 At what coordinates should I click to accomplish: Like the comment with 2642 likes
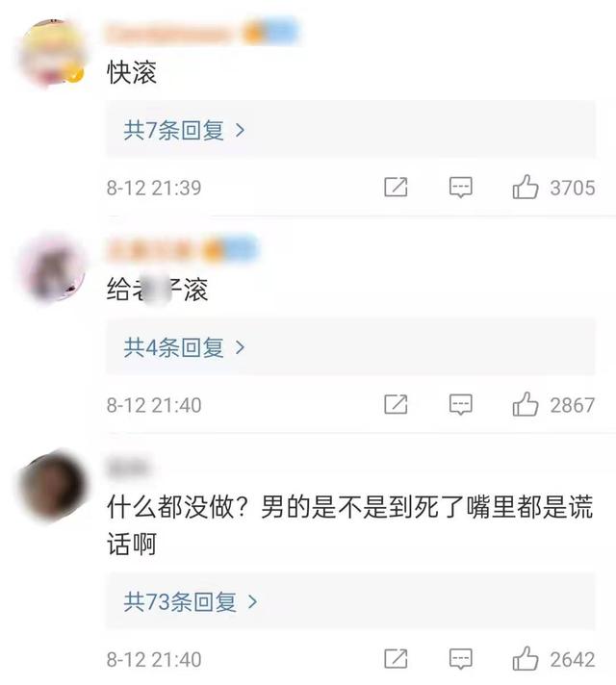[x=526, y=658]
